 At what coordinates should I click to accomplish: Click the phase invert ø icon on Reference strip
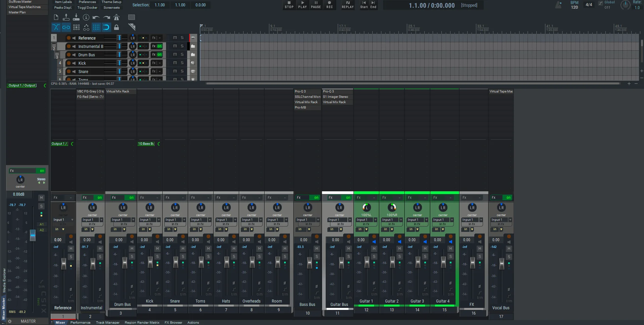click(71, 289)
